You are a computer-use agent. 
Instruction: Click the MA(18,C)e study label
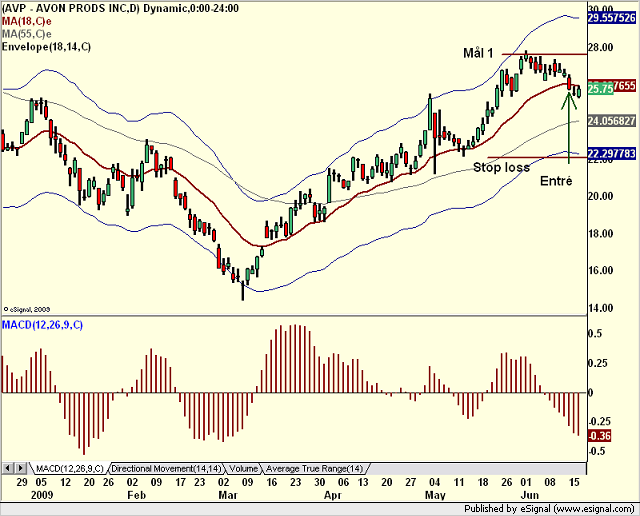(x=27, y=21)
